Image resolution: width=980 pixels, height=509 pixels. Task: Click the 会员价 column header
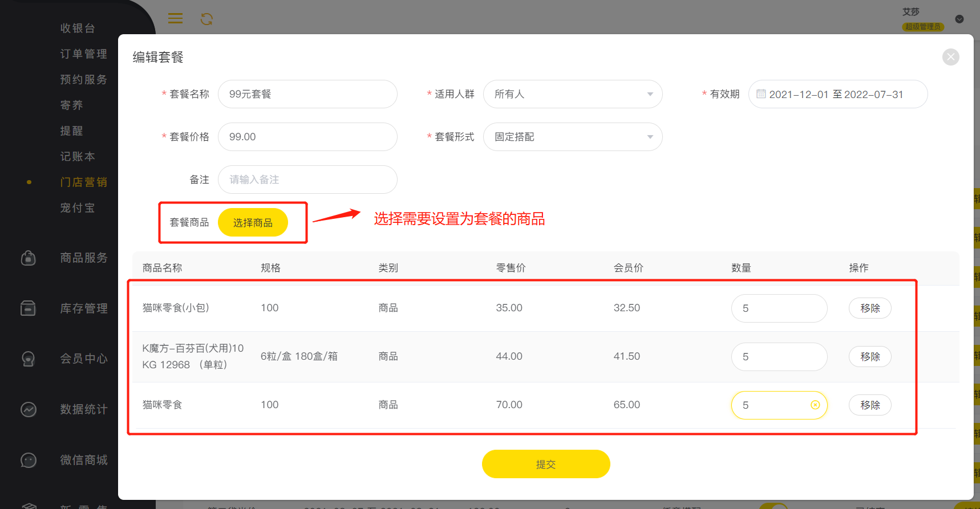pos(629,268)
